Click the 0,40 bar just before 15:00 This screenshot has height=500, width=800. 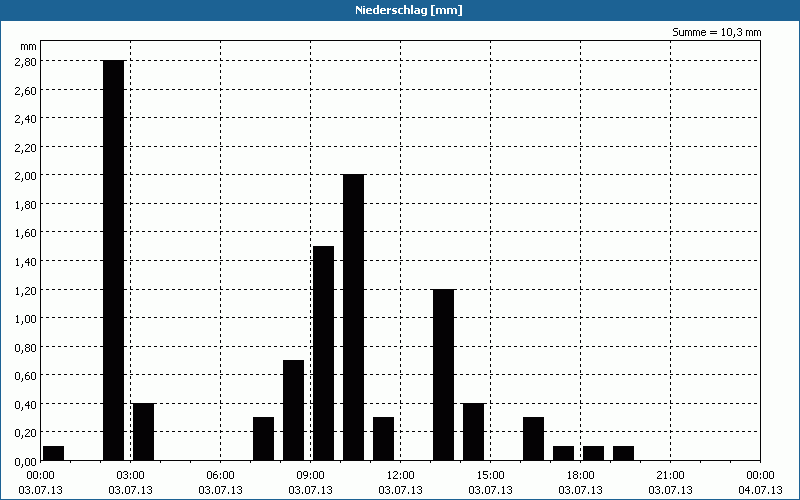point(473,432)
